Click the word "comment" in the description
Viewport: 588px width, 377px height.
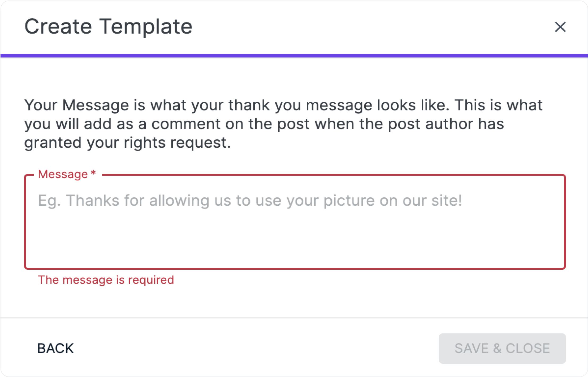pos(186,124)
